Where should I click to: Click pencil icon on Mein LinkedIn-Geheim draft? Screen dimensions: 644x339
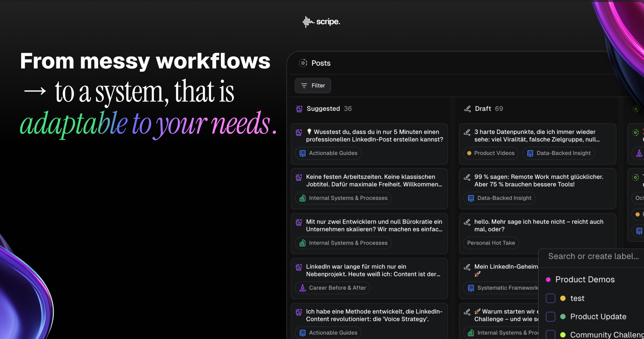point(467,267)
